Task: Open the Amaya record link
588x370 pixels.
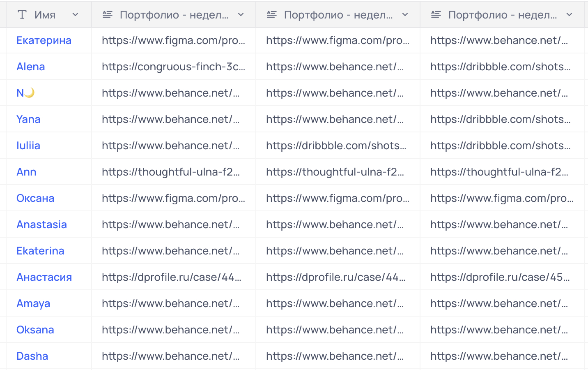Action: coord(33,303)
